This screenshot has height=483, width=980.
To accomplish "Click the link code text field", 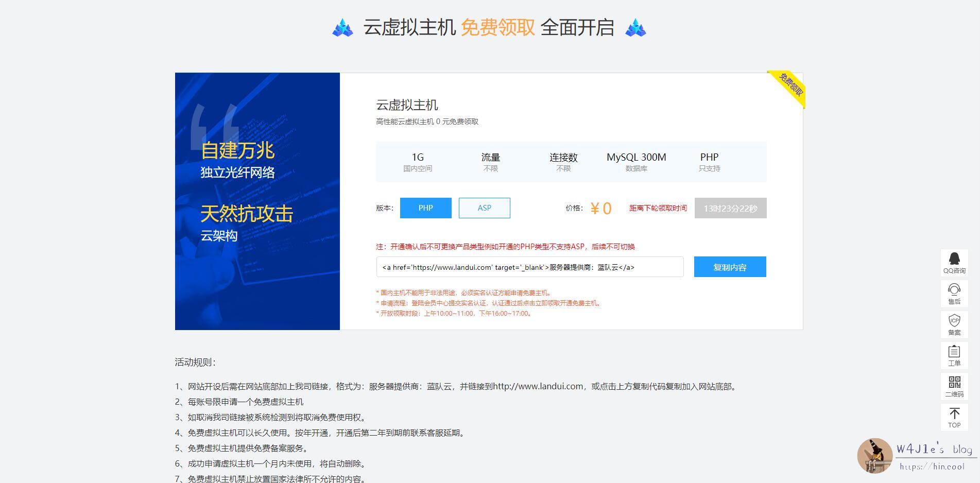I will (529, 267).
